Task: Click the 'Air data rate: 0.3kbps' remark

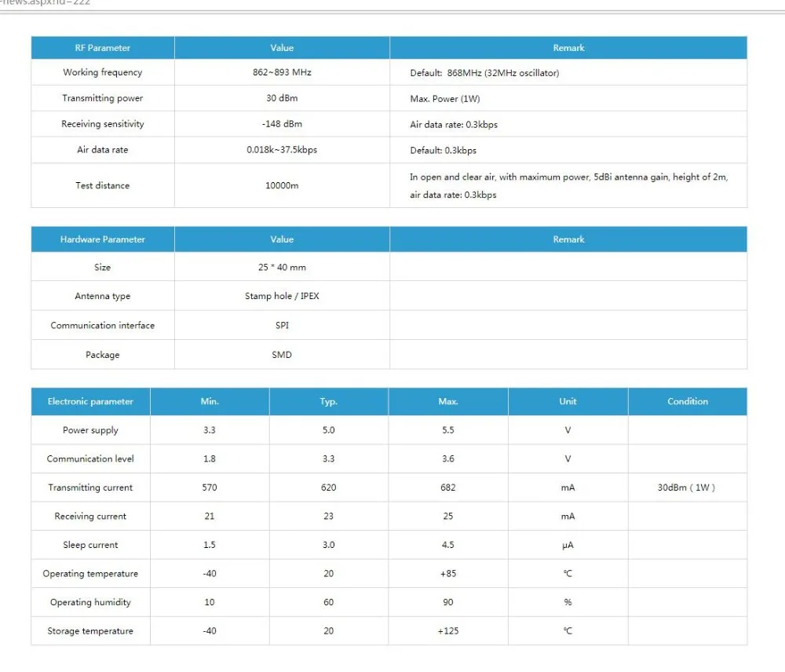Action: point(454,125)
